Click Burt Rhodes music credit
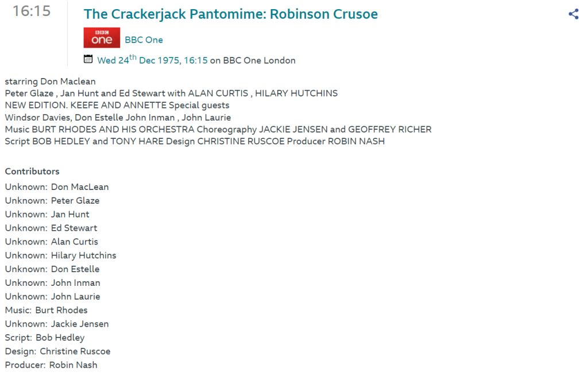Image resolution: width=588 pixels, height=384 pixels. coord(61,311)
